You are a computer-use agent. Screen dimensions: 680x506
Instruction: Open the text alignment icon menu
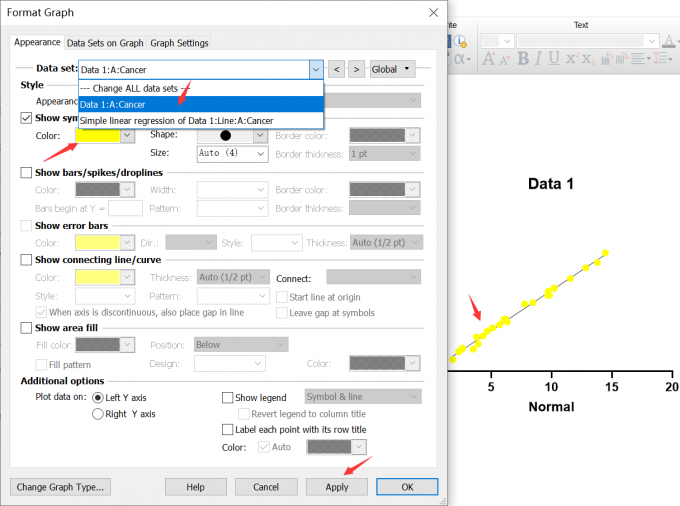641,59
